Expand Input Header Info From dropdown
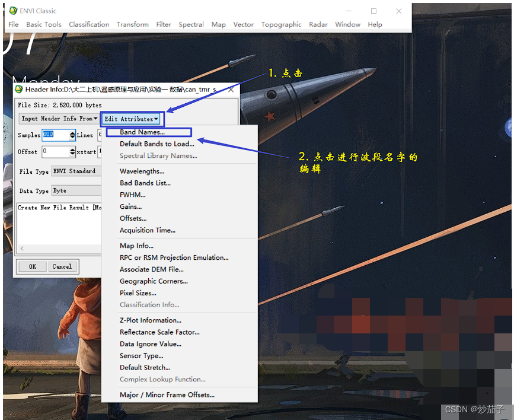Viewport: 514px width, 420px height. coord(59,119)
